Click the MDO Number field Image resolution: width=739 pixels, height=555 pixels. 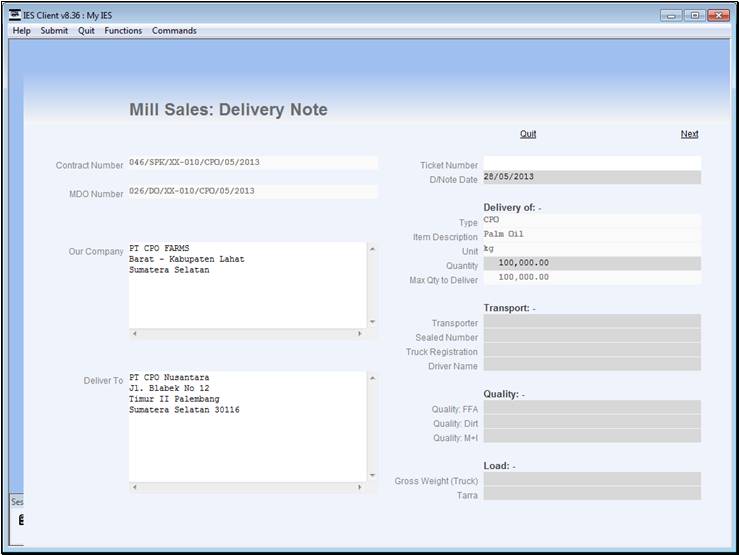point(253,191)
